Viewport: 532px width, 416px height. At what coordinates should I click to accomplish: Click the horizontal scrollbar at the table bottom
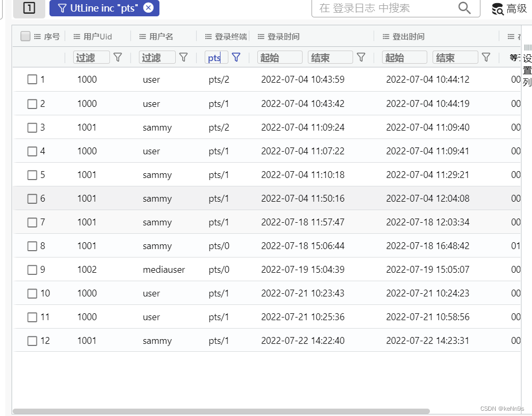tap(221, 411)
